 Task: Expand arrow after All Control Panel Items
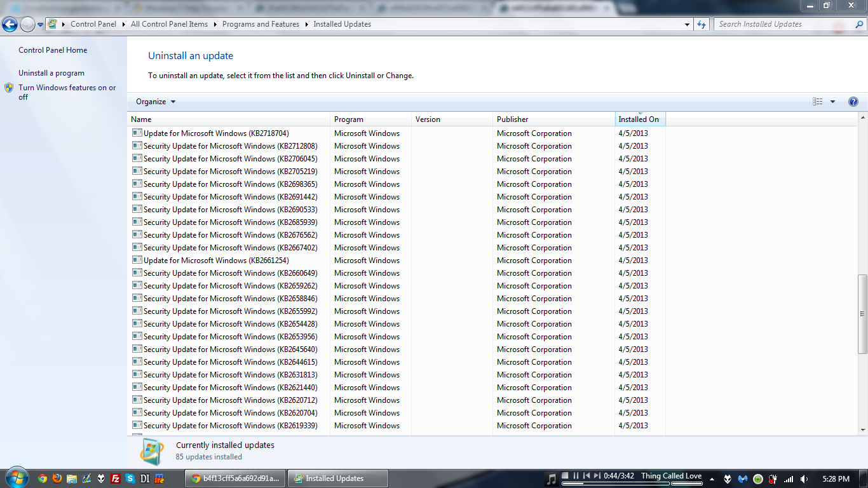[x=215, y=24]
